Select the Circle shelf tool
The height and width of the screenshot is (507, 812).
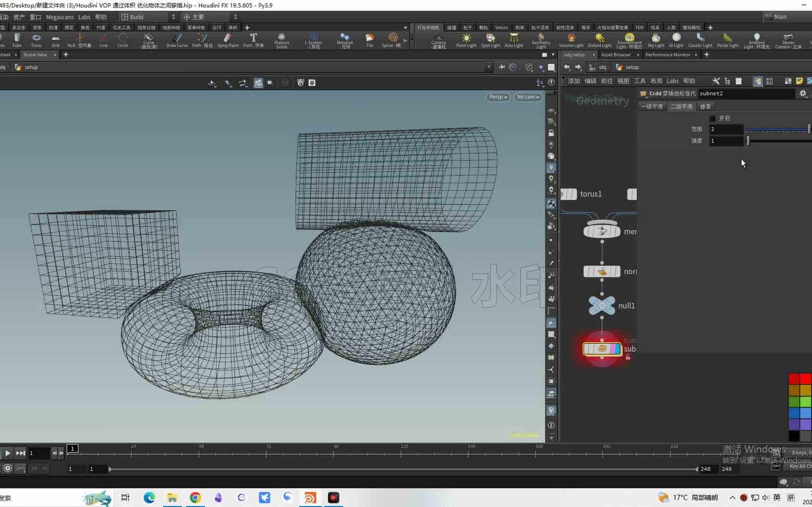tap(123, 40)
